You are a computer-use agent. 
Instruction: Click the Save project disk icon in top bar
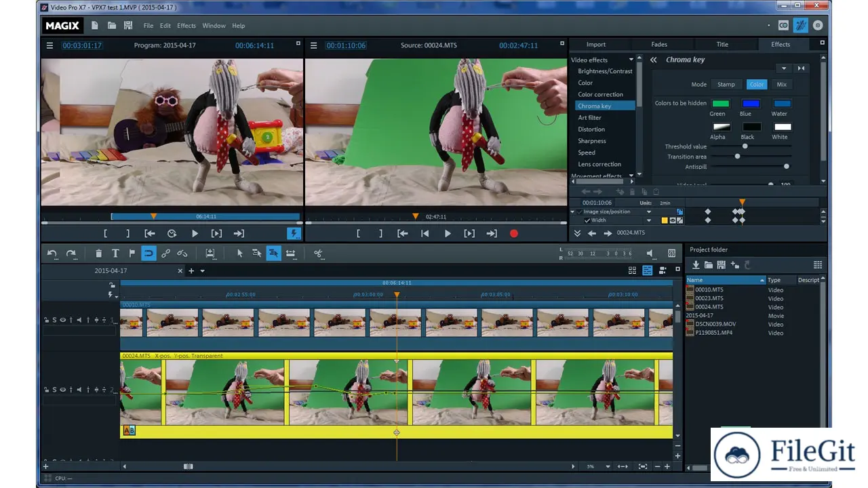(x=128, y=26)
